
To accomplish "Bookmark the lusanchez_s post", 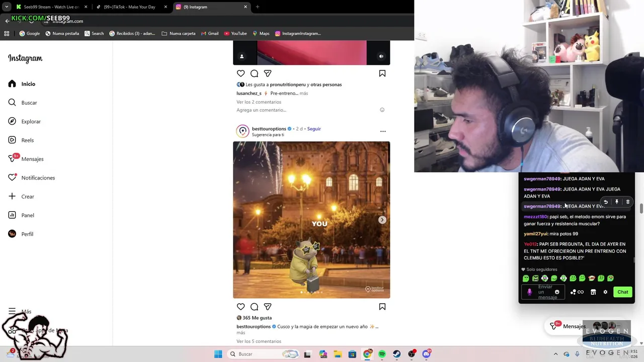I will pyautogui.click(x=382, y=73).
